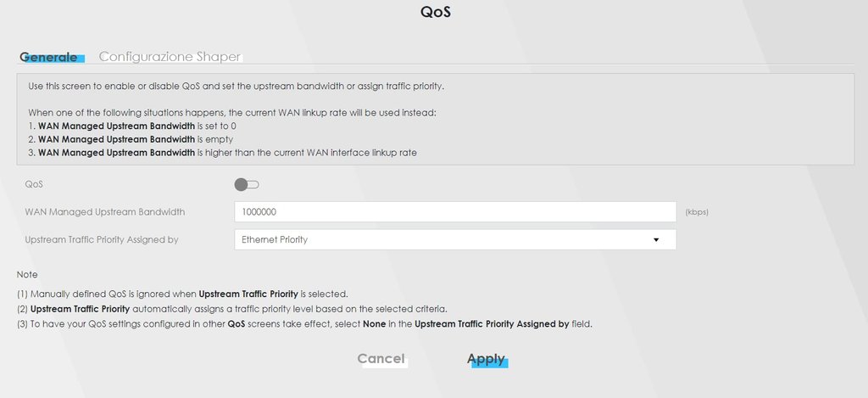Screen dimensions: 868x398
Task: Click note 2 about automatic priority assignment
Action: pos(231,309)
